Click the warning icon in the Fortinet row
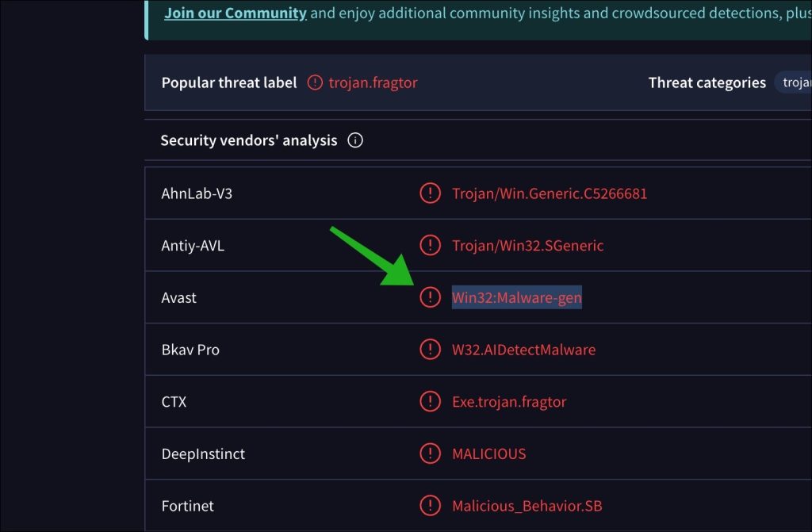This screenshot has width=812, height=532. point(430,506)
